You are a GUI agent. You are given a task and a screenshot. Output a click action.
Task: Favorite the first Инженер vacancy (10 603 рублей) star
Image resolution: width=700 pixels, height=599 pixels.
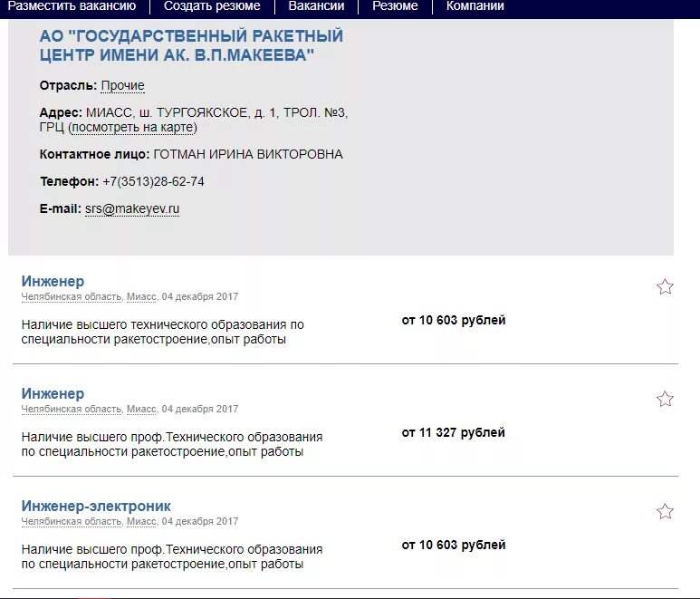(x=665, y=286)
